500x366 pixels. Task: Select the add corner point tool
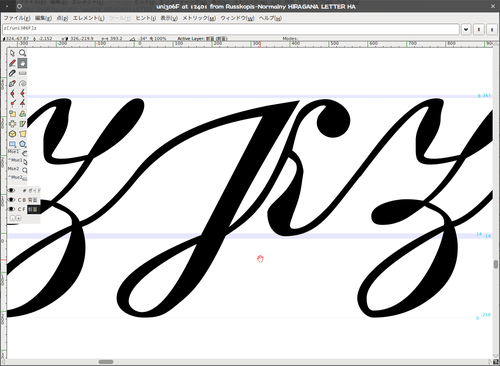coord(12,103)
